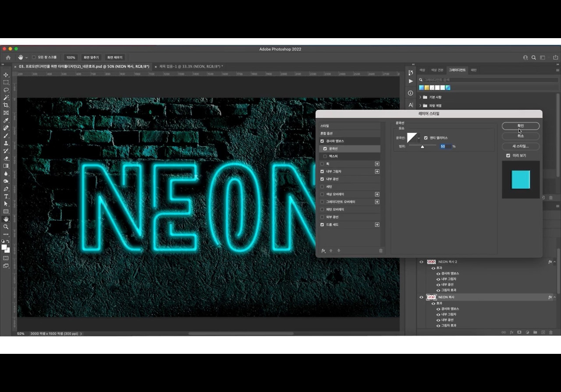The image size is (561, 392).
Task: Select the Magic Wand tool
Action: point(6,97)
